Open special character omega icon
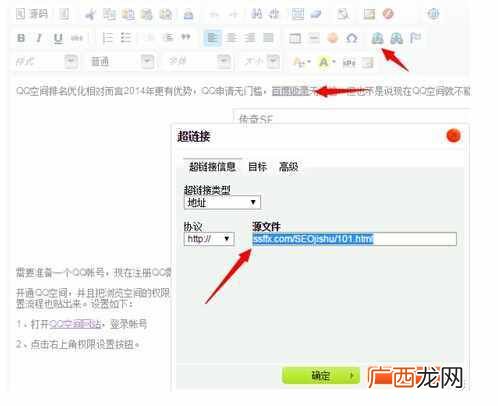 coord(352,38)
